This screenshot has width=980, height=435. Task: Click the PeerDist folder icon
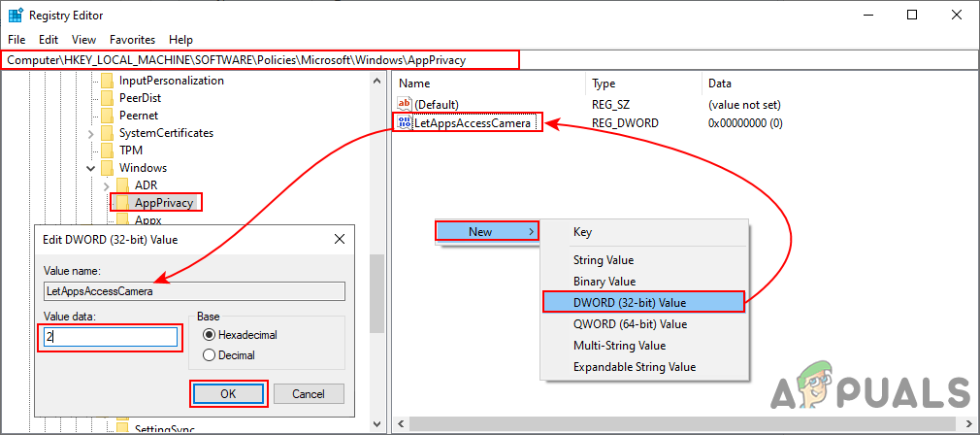[x=108, y=98]
